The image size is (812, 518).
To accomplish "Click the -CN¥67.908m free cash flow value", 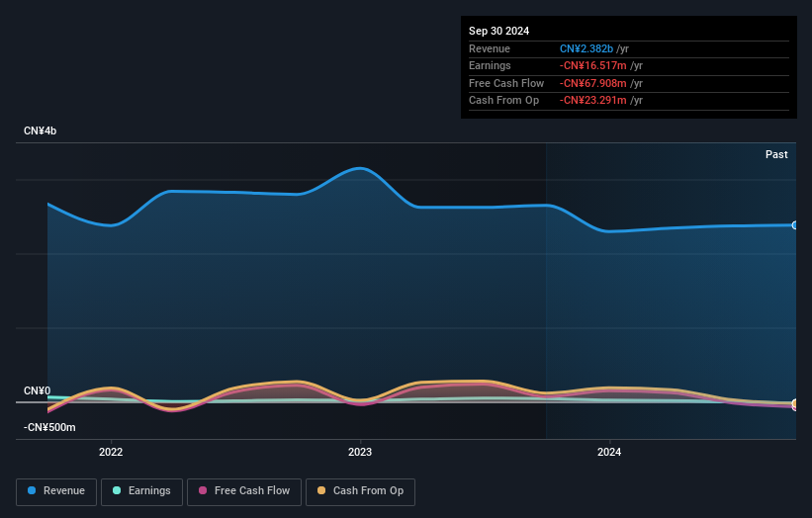I will coord(593,83).
